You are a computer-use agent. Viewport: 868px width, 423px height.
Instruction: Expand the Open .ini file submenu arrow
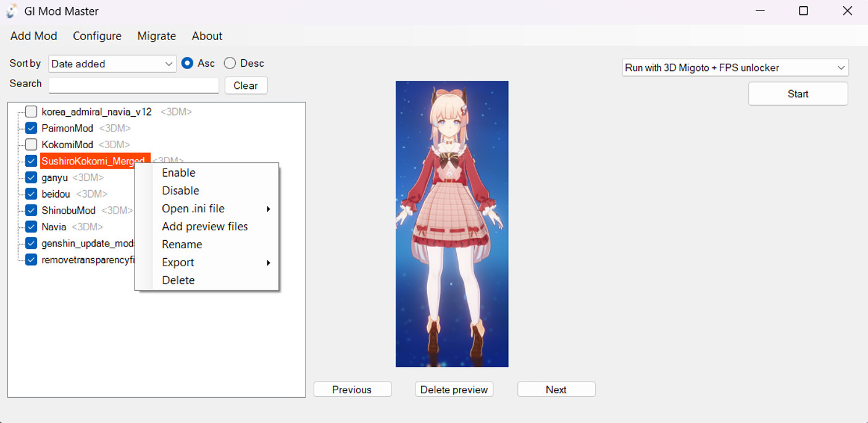tap(269, 209)
